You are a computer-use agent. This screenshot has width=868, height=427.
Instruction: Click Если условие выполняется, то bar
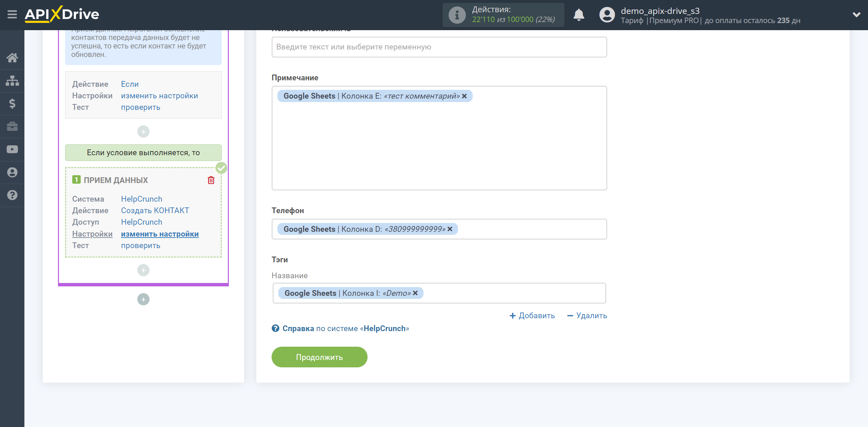143,152
